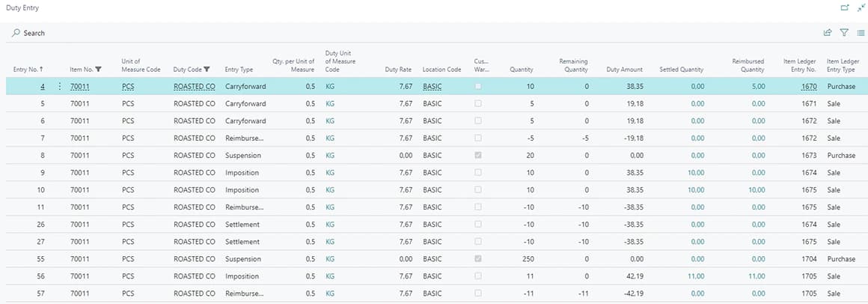Click the filter funnel on Duty Code column
The image size is (868, 304).
(x=207, y=70)
